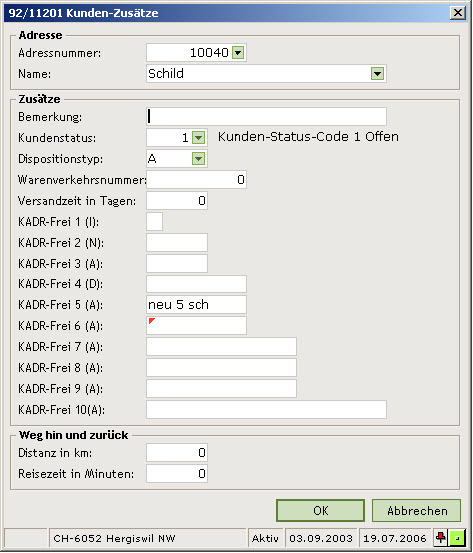Click the Aktiv status bar cell
The height and width of the screenshot is (553, 473).
pos(266,538)
